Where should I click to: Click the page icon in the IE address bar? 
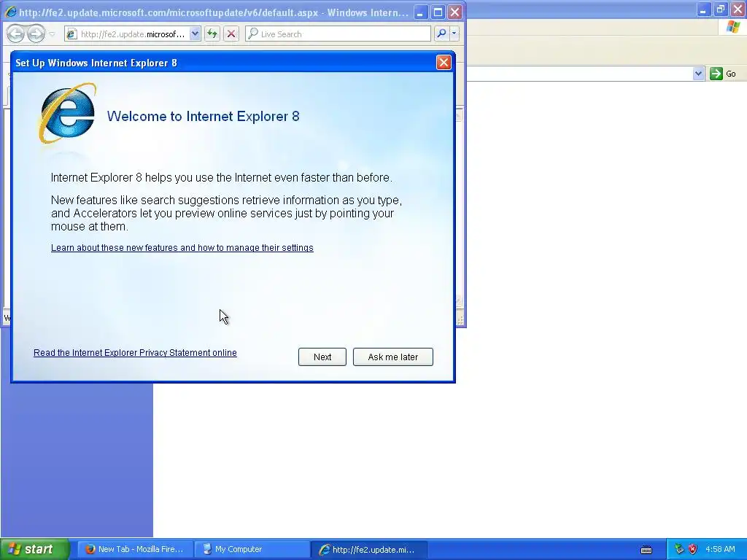click(71, 34)
